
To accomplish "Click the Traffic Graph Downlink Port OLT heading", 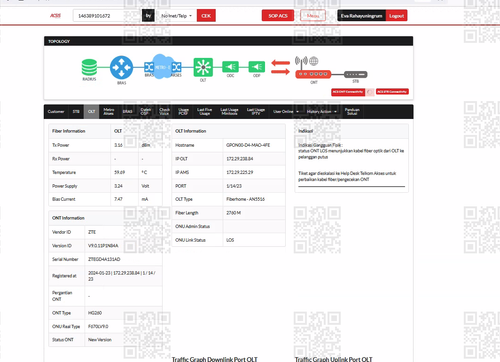I will [214, 359].
